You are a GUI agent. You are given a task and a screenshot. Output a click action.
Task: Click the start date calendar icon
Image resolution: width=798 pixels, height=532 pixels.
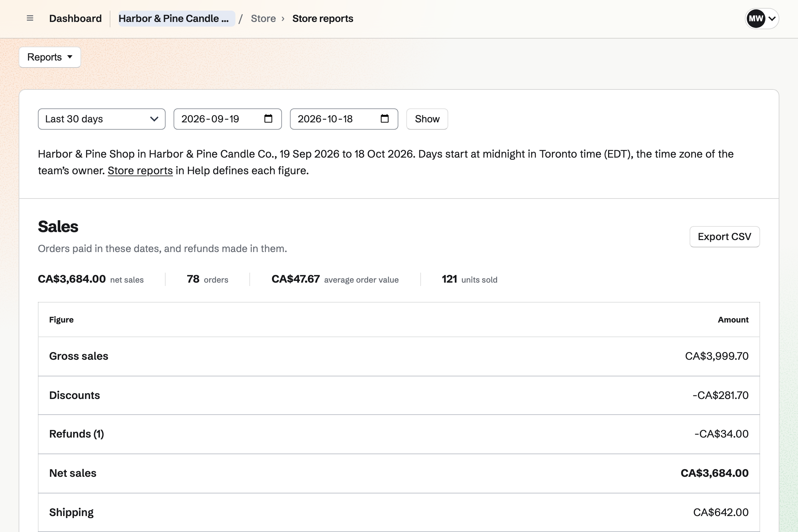[x=268, y=119]
